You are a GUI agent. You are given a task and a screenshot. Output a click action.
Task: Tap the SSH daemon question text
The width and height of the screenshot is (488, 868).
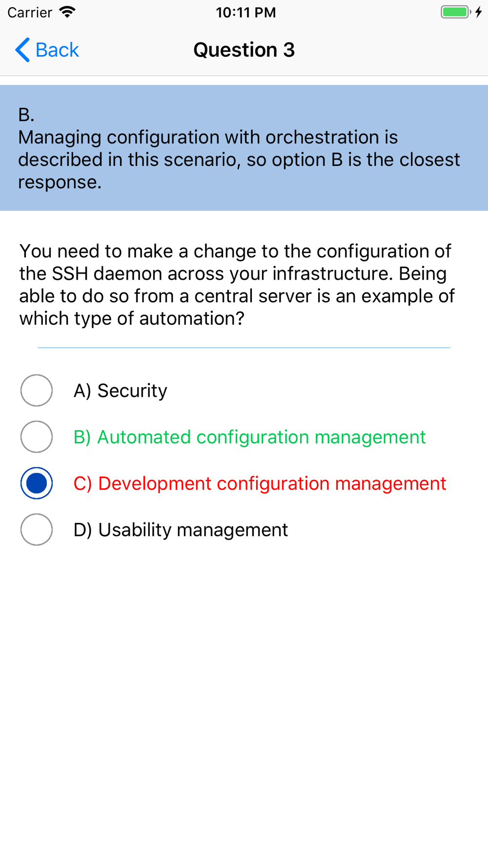237,285
